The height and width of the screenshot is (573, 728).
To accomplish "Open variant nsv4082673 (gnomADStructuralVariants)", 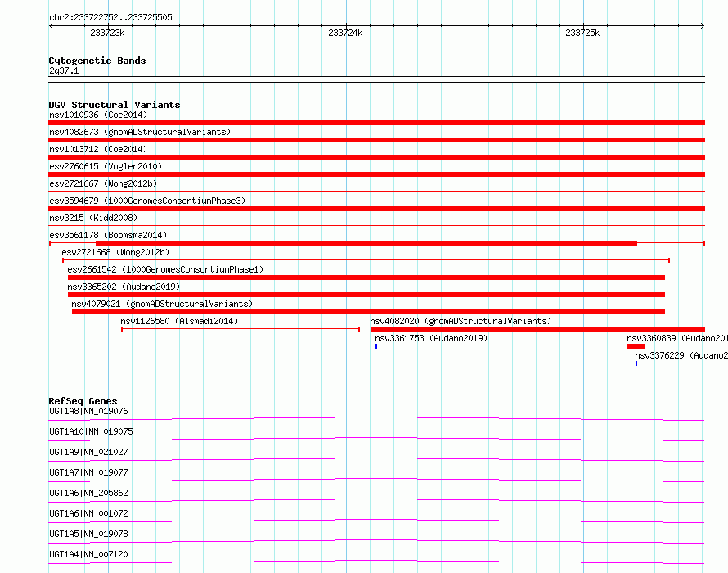I will [x=140, y=132].
